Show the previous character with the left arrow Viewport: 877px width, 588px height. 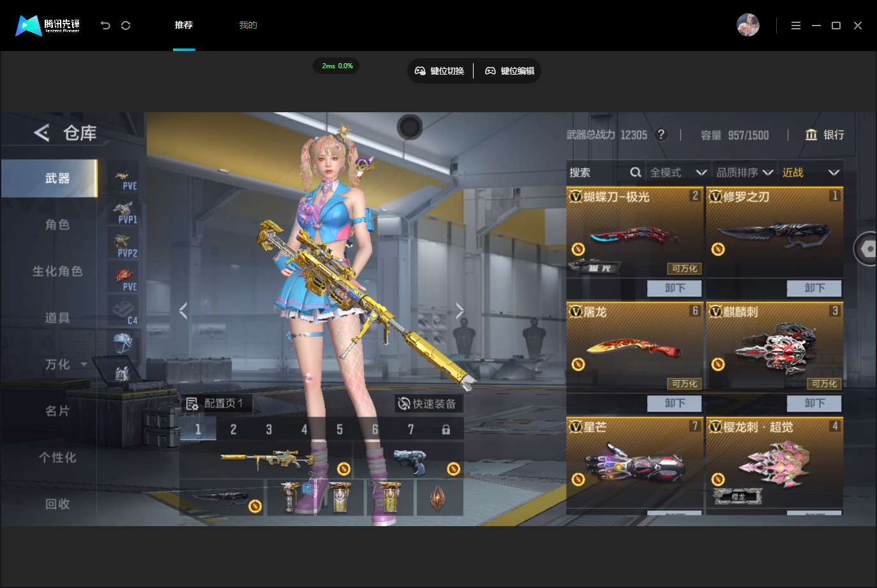coord(183,311)
